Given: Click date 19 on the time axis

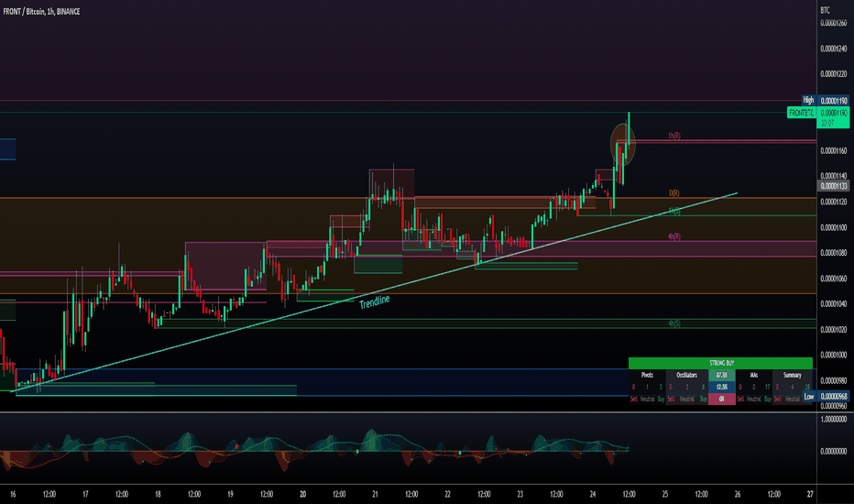Looking at the screenshot, I should pos(230,495).
